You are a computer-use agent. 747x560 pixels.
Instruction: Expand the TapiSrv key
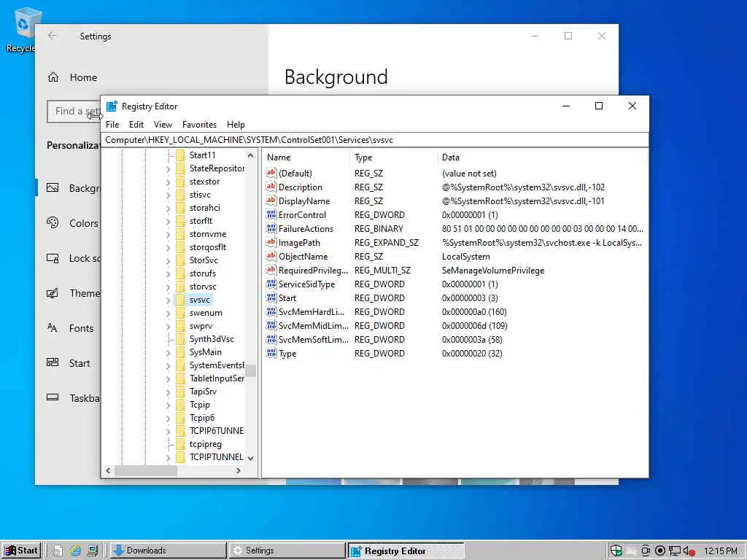[169, 392]
